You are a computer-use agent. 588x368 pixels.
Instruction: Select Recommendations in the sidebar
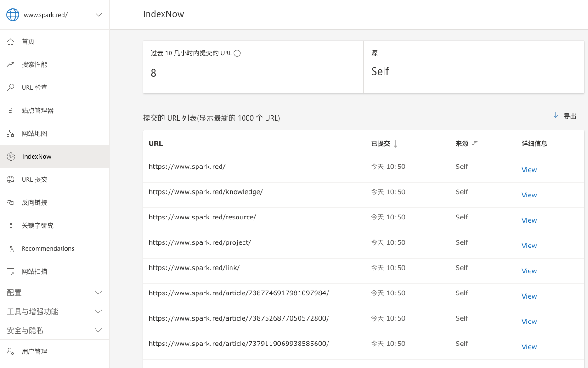point(48,248)
